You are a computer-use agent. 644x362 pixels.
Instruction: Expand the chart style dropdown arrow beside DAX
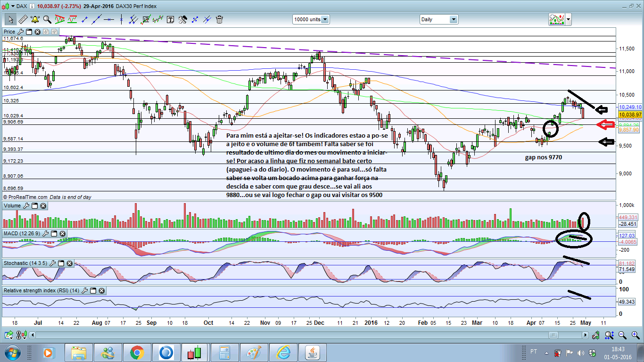coord(12,6)
